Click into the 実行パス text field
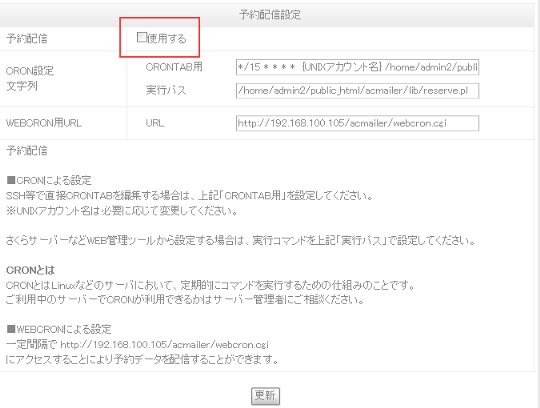The image size is (540, 408). click(357, 91)
